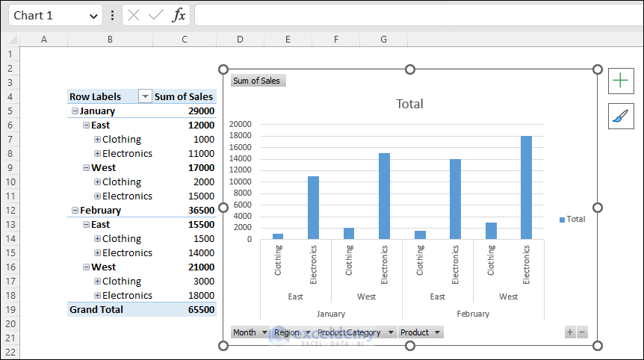Expand Electronics in row 8
The width and height of the screenshot is (644, 360).
[97, 154]
